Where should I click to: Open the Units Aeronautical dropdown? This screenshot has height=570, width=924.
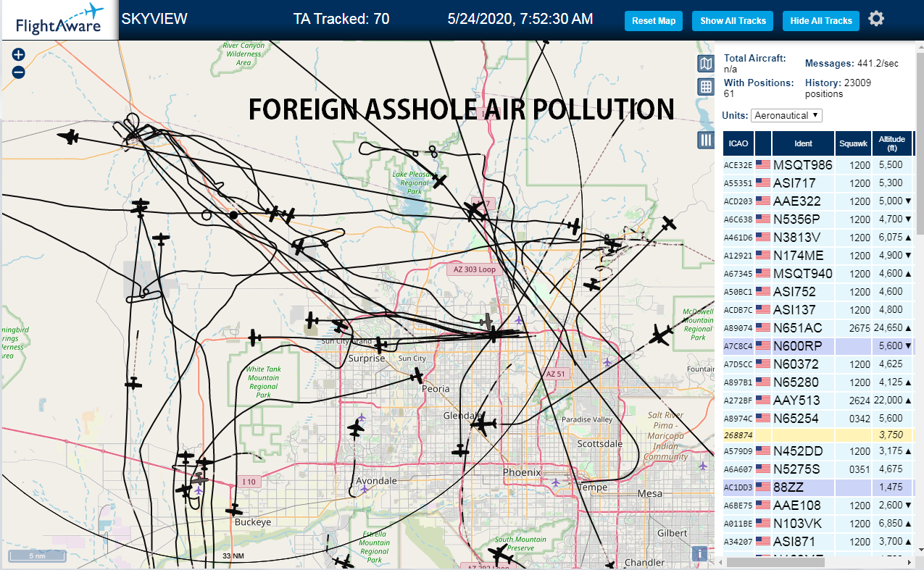pos(786,116)
